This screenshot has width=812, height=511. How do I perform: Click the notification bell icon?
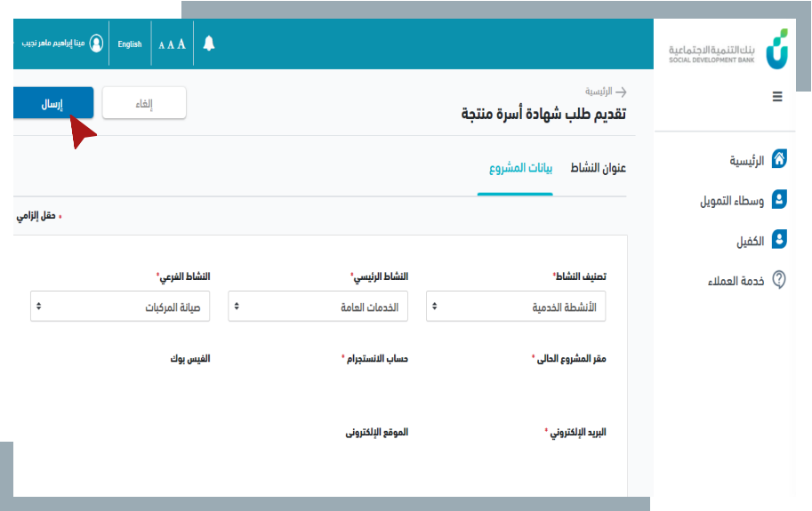tap(209, 44)
